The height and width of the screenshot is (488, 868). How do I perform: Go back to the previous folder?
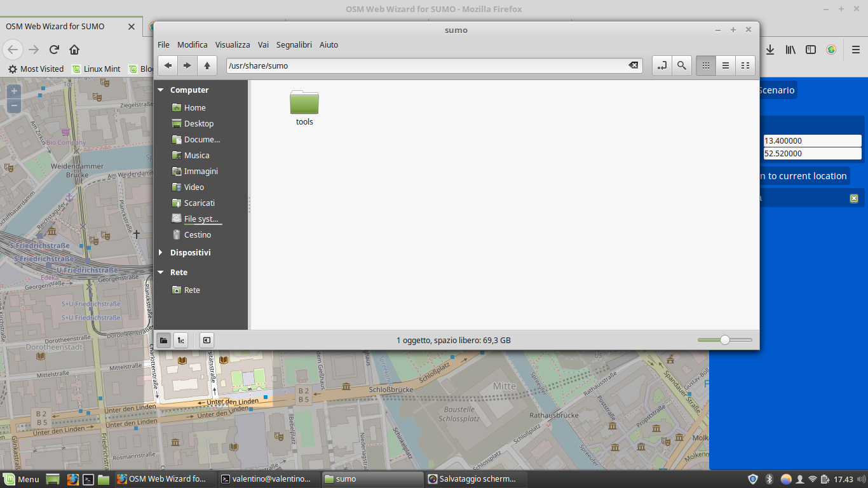coord(168,65)
